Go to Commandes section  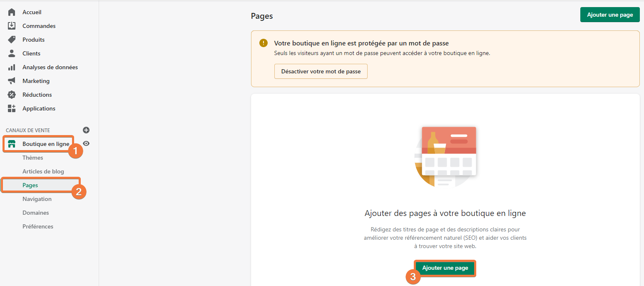39,26
